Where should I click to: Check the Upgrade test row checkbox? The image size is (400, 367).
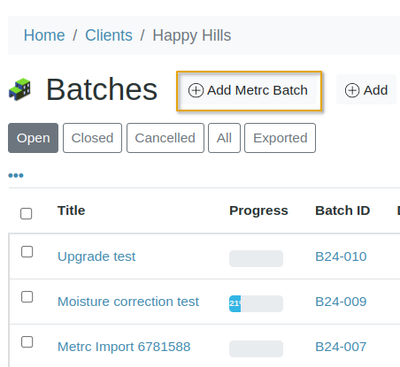point(27,252)
